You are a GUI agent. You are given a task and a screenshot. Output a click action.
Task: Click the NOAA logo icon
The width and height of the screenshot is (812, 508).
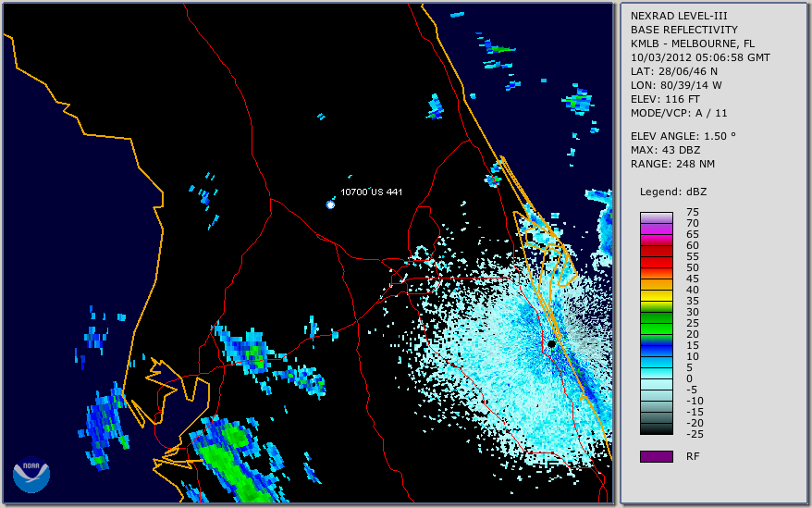[31, 475]
